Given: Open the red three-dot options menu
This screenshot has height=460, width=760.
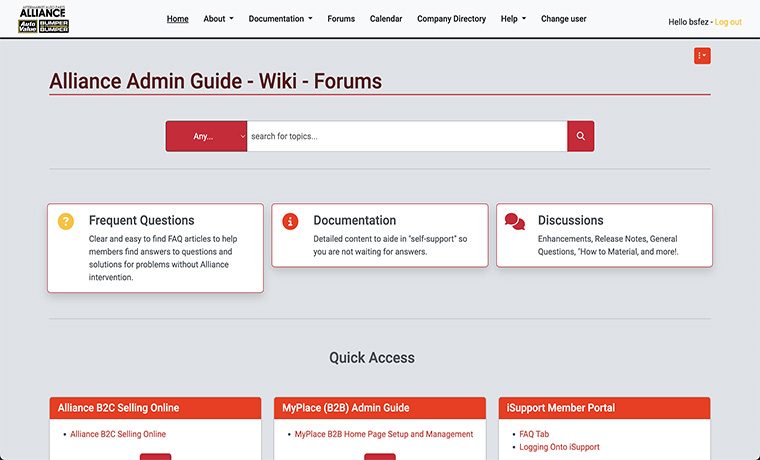Looking at the screenshot, I should [702, 56].
